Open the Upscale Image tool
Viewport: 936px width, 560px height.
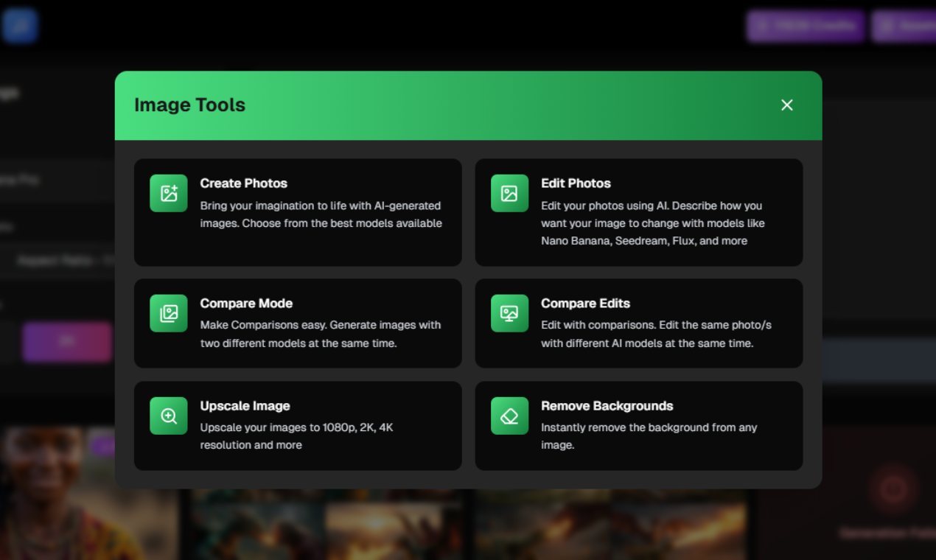[297, 425]
